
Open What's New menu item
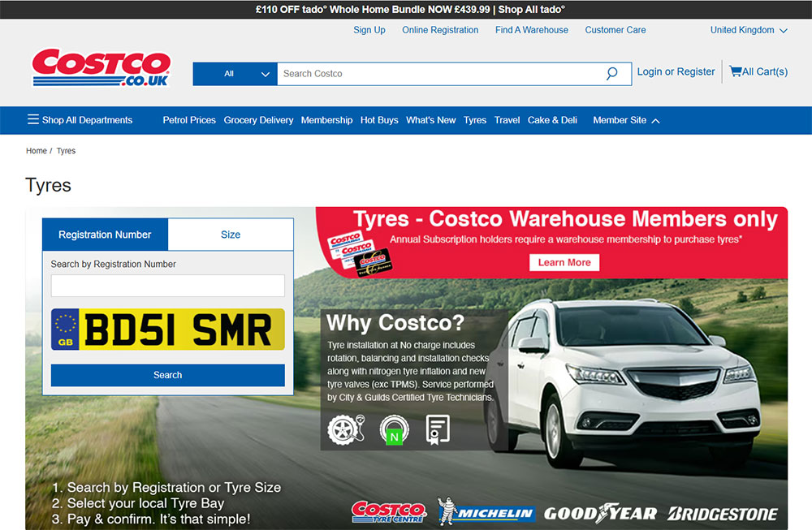click(x=431, y=120)
